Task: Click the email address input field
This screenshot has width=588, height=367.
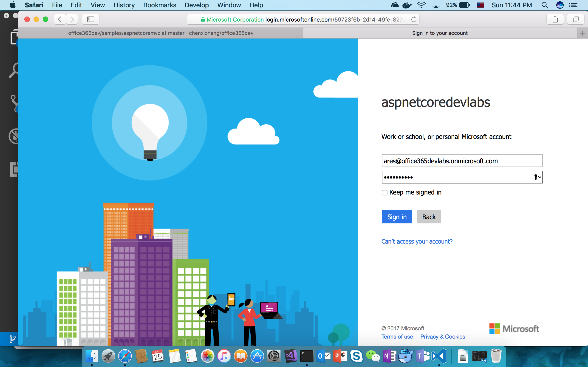Action: (x=462, y=161)
